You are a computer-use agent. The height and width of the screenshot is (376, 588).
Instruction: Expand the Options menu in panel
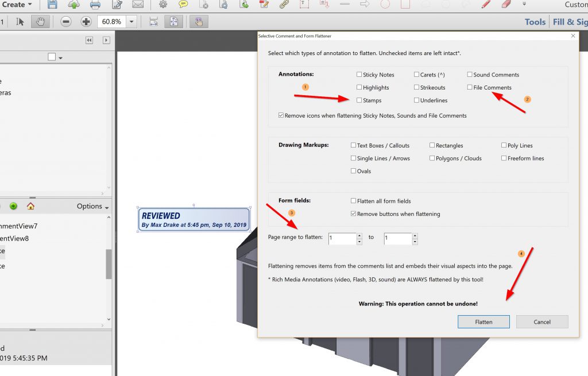(92, 206)
